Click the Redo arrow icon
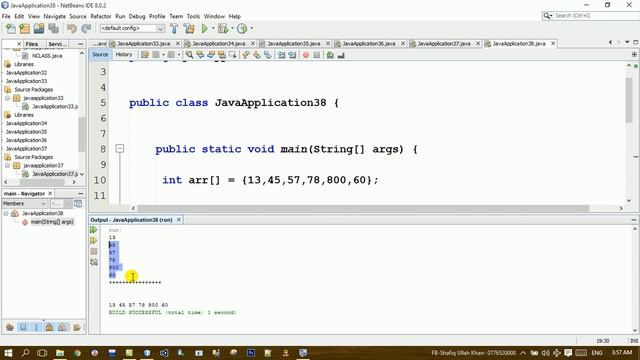This screenshot has width=640, height=360. [86, 29]
